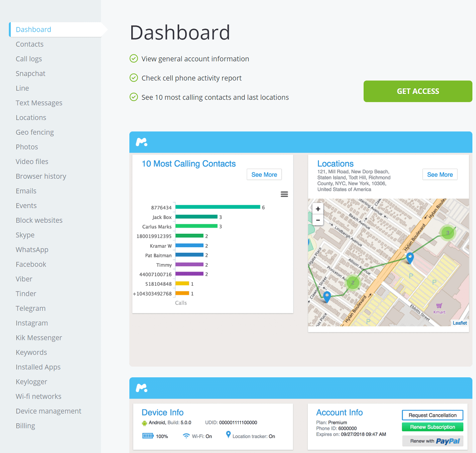Click the Pat Baitman chart label
This screenshot has height=453, width=476.
point(158,255)
